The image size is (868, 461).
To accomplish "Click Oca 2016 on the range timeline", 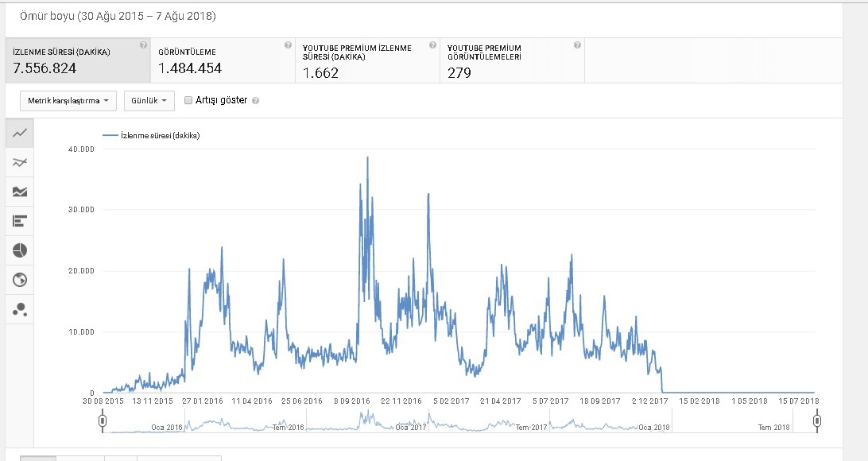I will [167, 428].
